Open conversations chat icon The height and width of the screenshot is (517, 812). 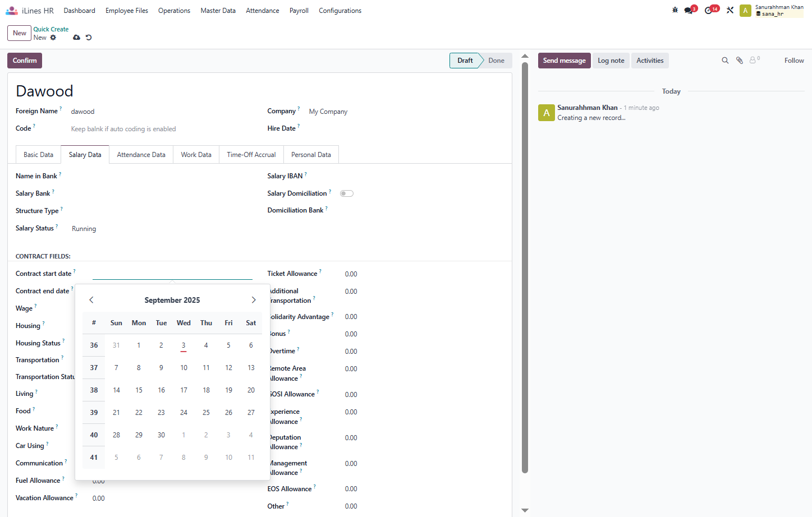pos(689,11)
